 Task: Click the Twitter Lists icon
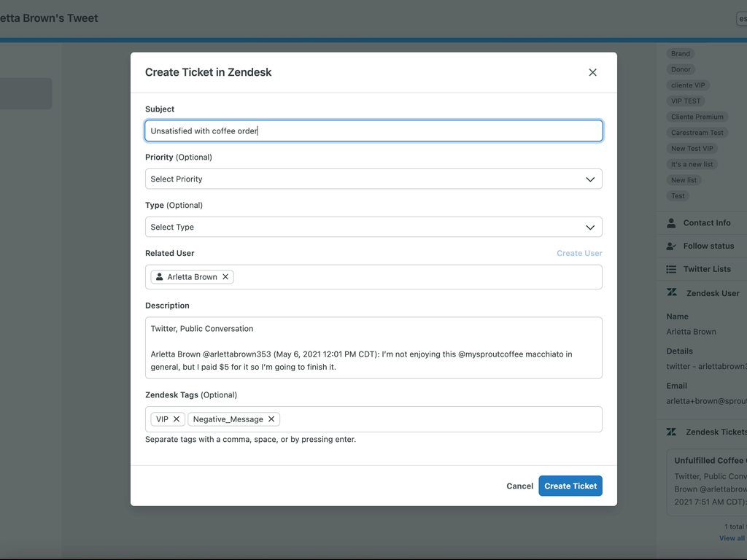coord(670,269)
